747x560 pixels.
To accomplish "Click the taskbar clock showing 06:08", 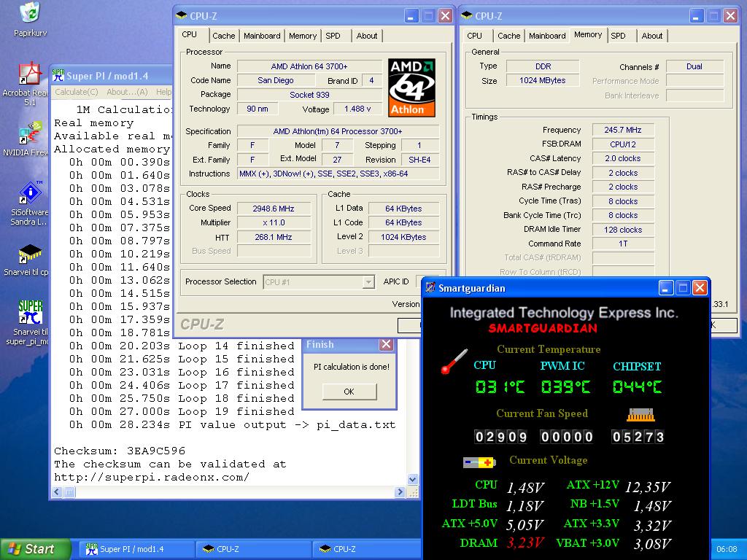I will (727, 550).
